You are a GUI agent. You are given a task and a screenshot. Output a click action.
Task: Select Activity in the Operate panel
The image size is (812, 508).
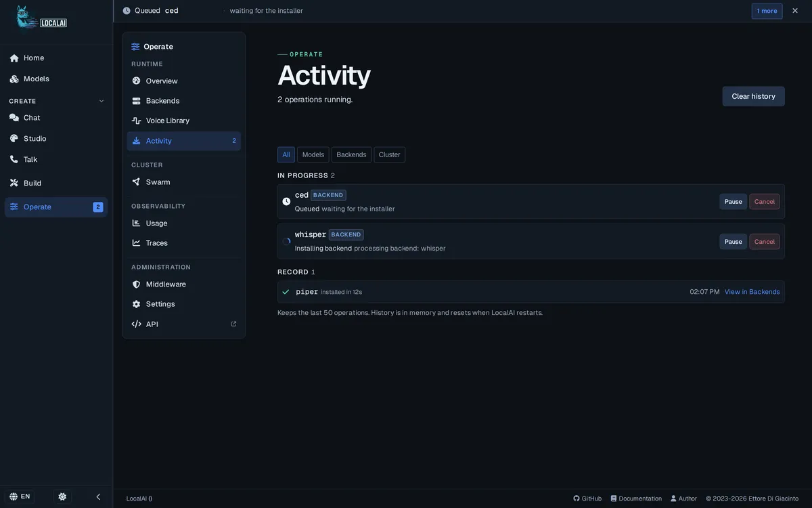[x=183, y=141]
